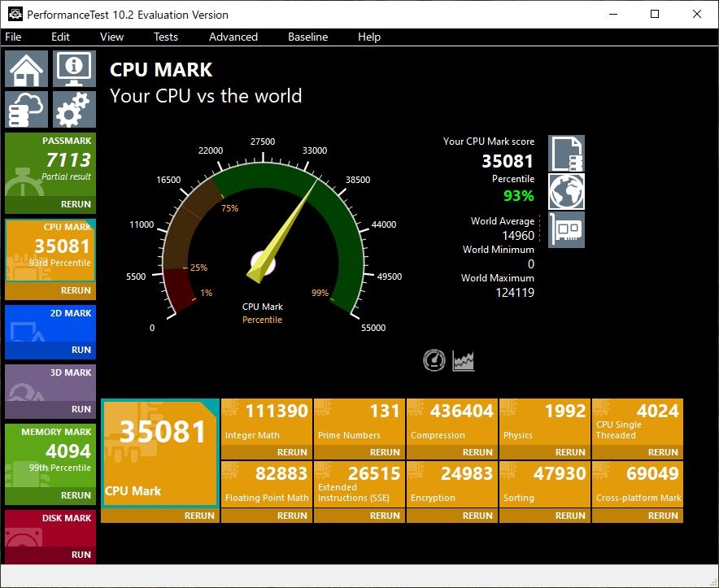719x588 pixels.
Task: Open the Baseline menu
Action: [307, 37]
